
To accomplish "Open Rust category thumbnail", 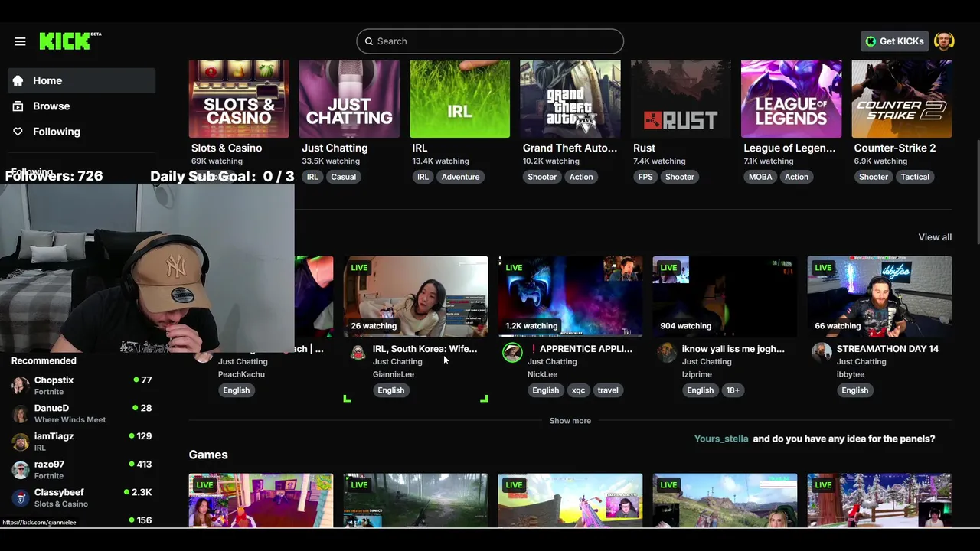I will click(x=681, y=99).
